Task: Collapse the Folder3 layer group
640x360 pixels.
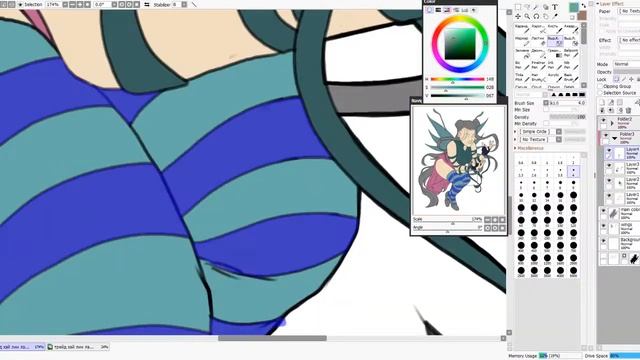Action: click(615, 138)
